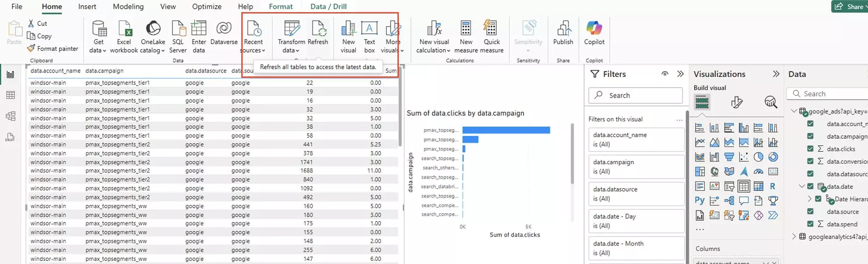Open the Format ribbon tab
This screenshot has height=264, width=868.
click(281, 7)
